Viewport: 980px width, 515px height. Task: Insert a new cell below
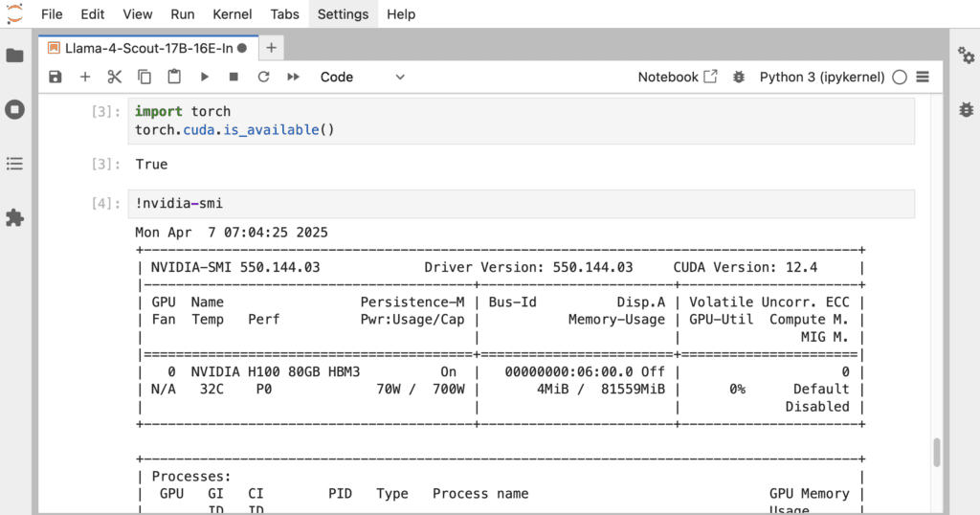pyautogui.click(x=85, y=77)
